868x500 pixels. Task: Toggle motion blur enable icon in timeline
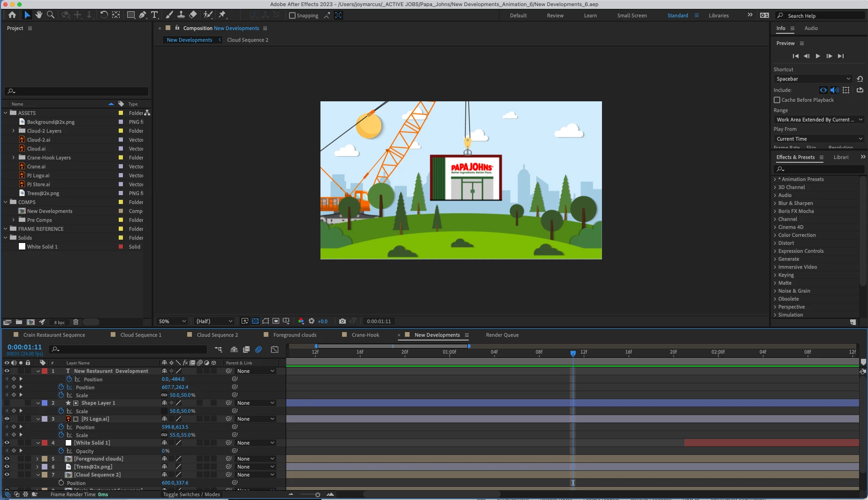coord(259,349)
